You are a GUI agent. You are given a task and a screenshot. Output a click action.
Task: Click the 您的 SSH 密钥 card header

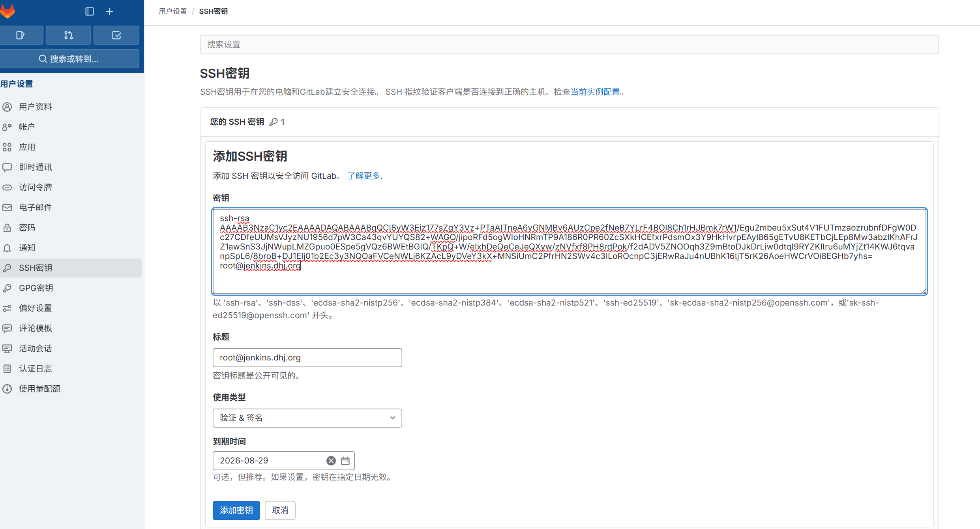click(569, 122)
